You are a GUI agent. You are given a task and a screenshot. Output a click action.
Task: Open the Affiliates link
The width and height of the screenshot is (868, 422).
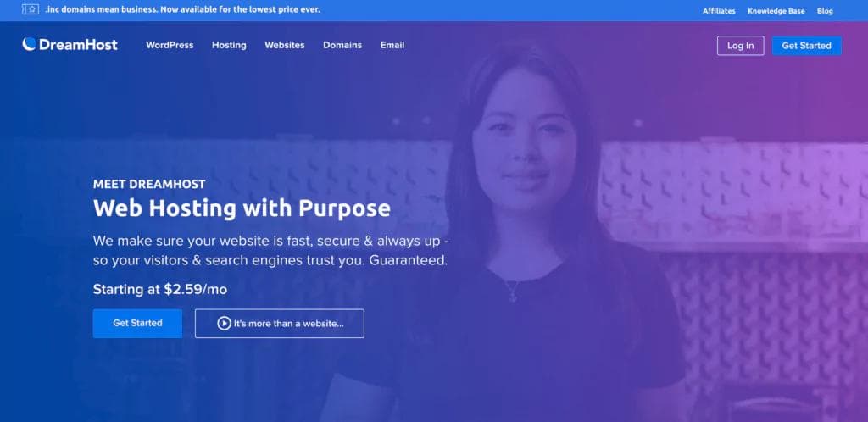pyautogui.click(x=719, y=11)
